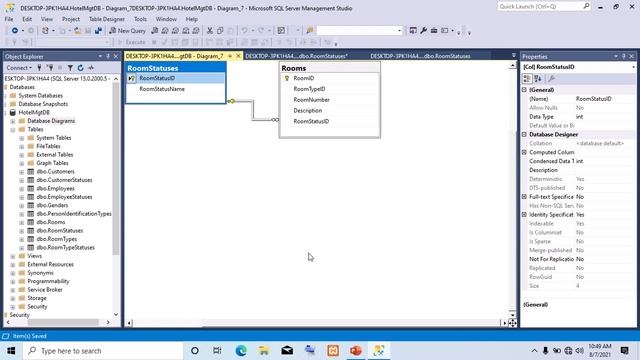640x360 pixels.
Task: Open the File menu
Action: (9, 19)
